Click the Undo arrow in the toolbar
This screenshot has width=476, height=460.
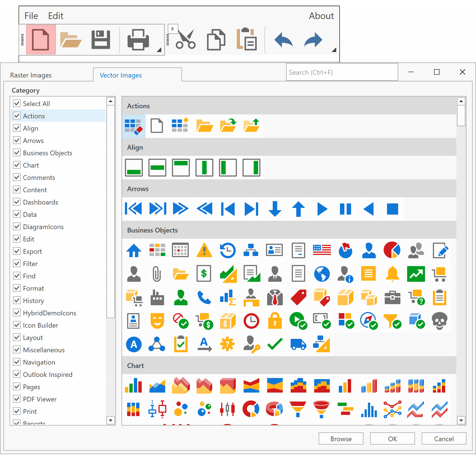(x=283, y=40)
